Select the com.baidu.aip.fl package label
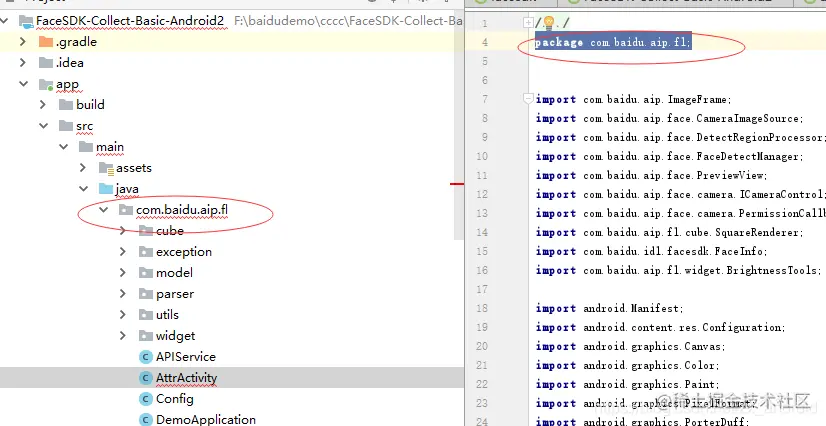 tap(182, 210)
